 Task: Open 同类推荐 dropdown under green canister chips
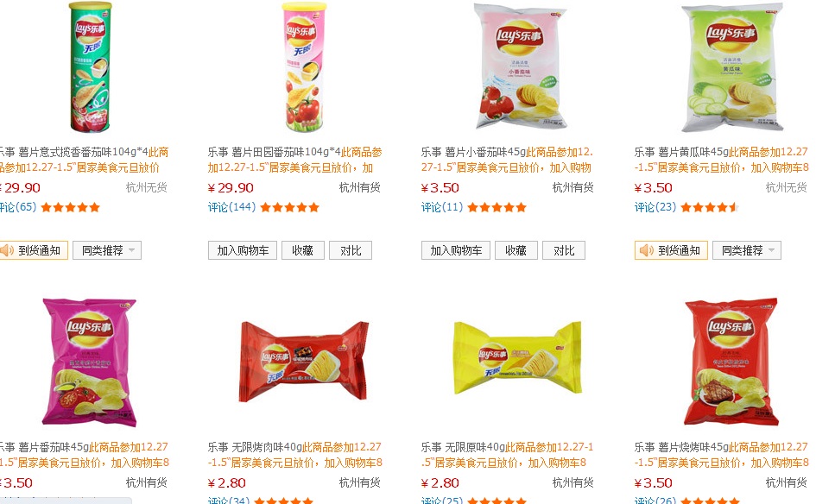[107, 250]
